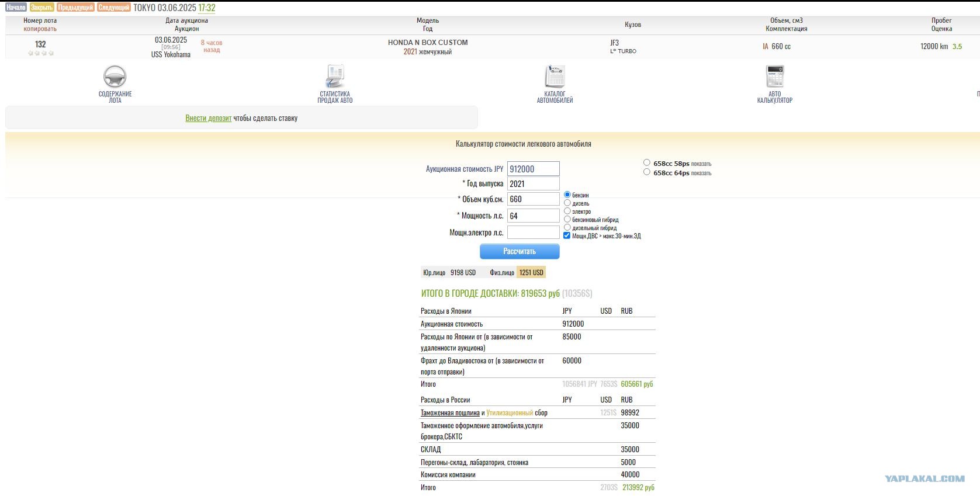Image resolution: width=980 pixels, height=496 pixels.
Task: Click the star rating under lot 132
Action: coord(41,53)
